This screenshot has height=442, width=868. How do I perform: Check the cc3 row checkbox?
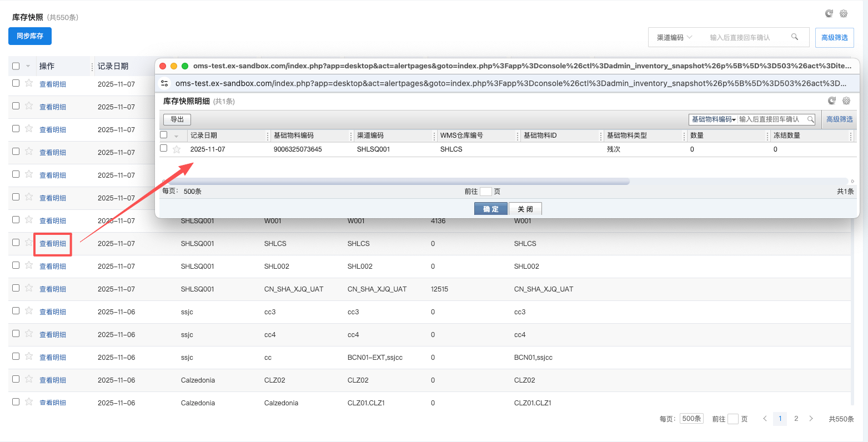(16, 310)
